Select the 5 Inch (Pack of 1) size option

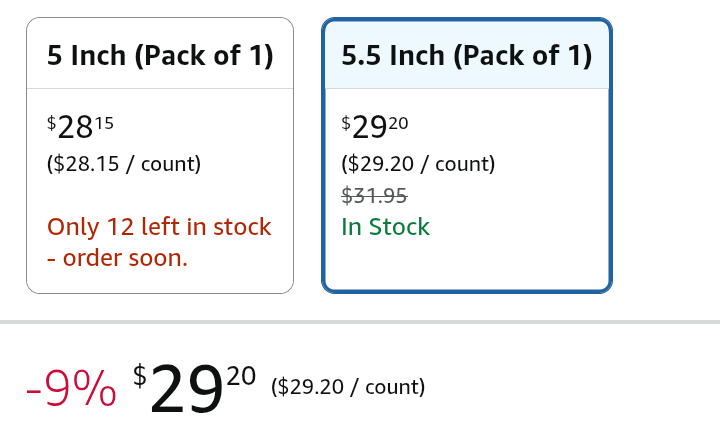click(160, 55)
